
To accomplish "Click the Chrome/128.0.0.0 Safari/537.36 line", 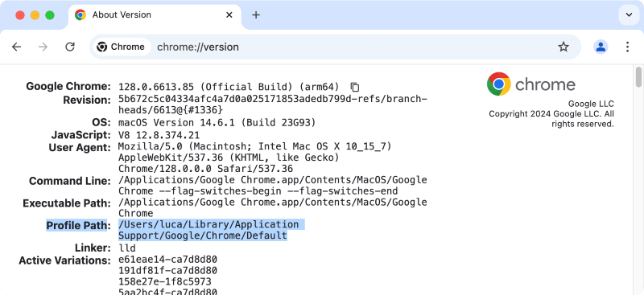I will click(x=205, y=169).
